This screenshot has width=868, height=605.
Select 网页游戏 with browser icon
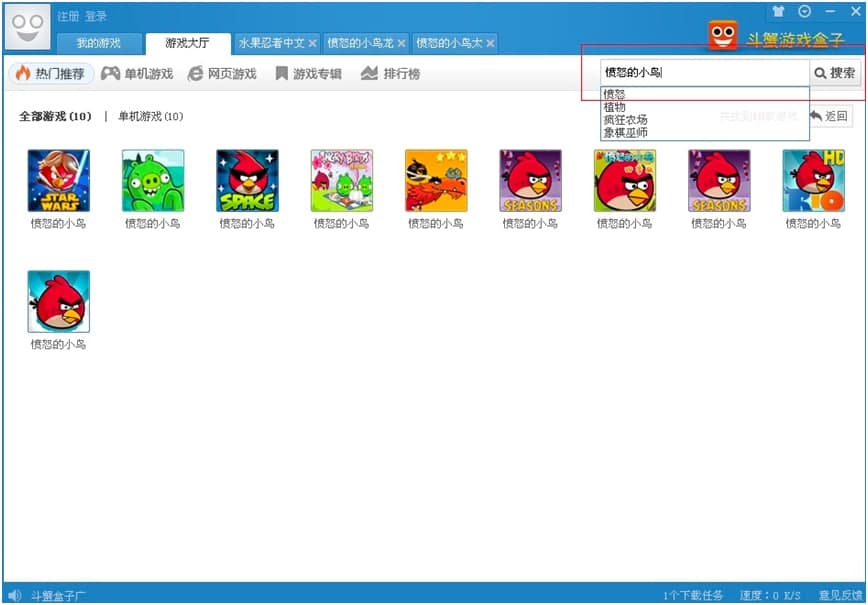[x=223, y=74]
